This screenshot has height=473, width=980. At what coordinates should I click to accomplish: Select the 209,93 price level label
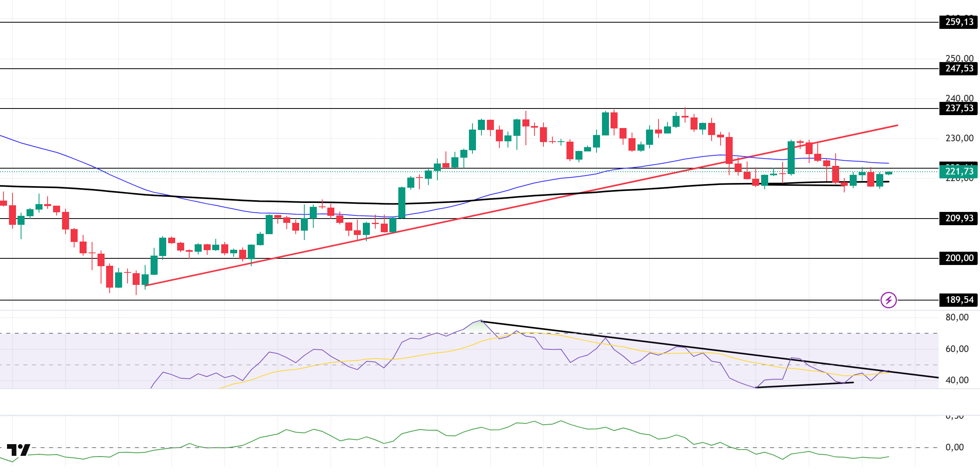959,219
